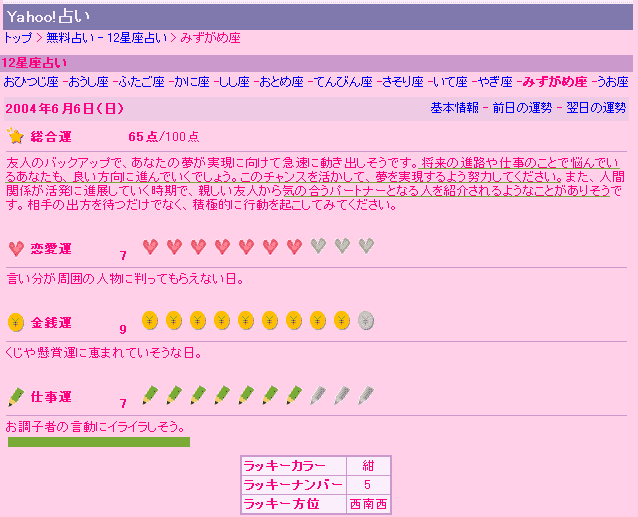The width and height of the screenshot is (638, 517).
Task: Click the gray coin in money rating
Action: click(366, 320)
